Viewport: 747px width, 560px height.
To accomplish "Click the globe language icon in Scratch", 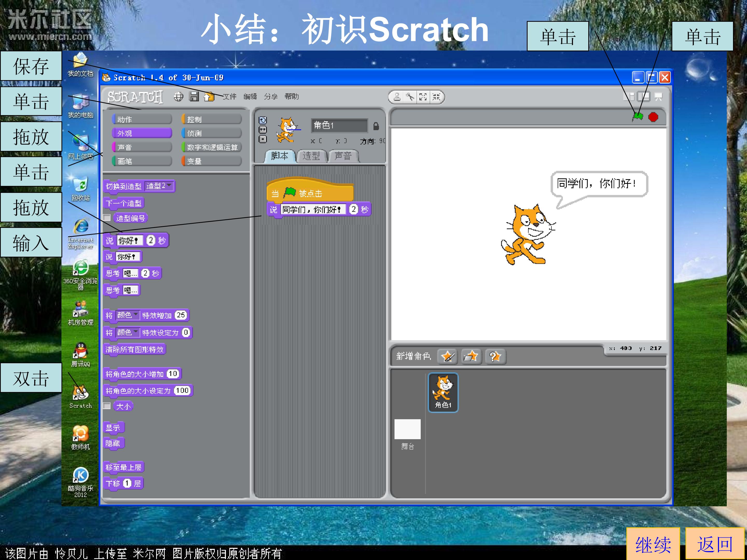I will click(x=178, y=97).
